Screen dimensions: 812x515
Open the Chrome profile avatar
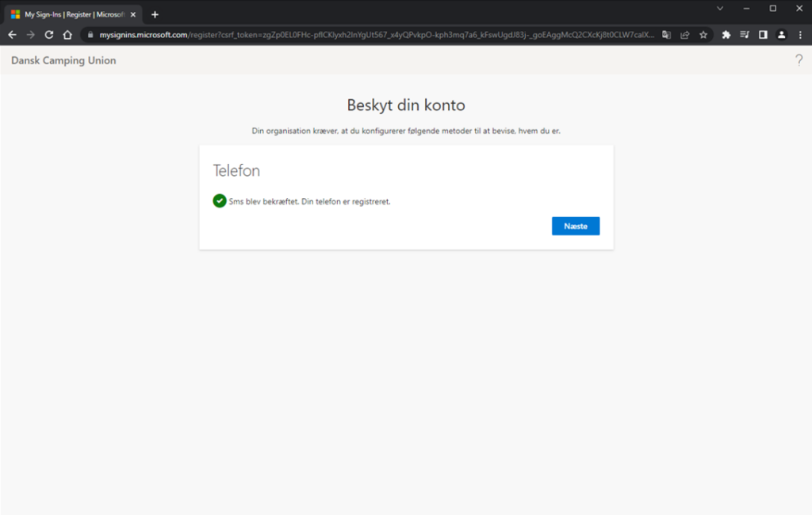[781, 35]
